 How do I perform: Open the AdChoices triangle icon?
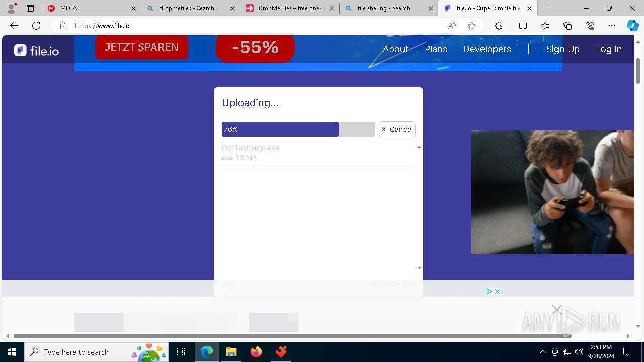[489, 291]
